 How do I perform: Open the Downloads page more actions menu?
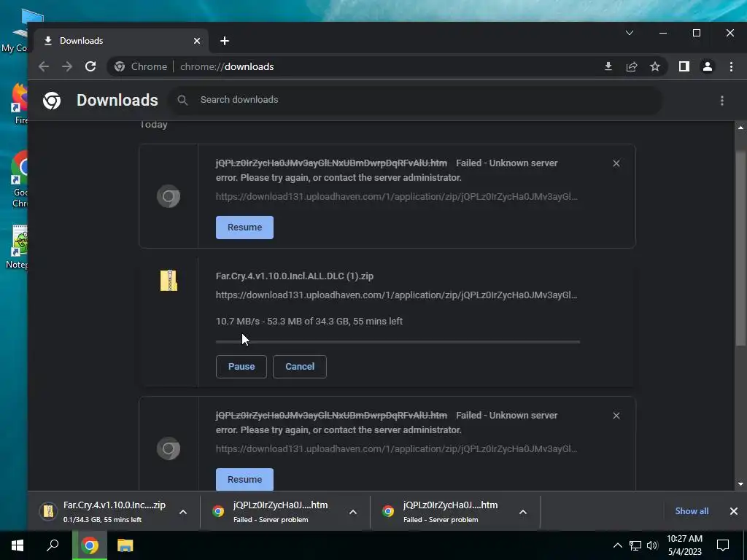pos(722,101)
